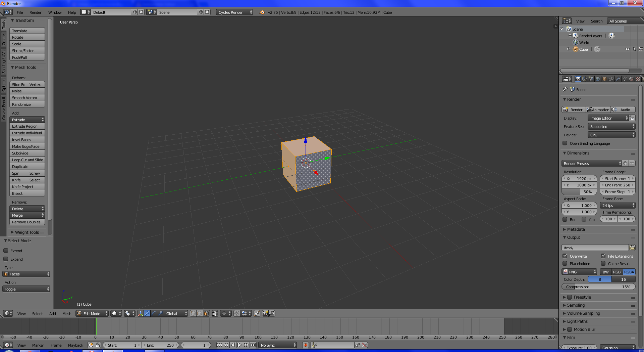The width and height of the screenshot is (644, 352).
Task: Open the Feature Set Supported dropdown
Action: pyautogui.click(x=611, y=127)
